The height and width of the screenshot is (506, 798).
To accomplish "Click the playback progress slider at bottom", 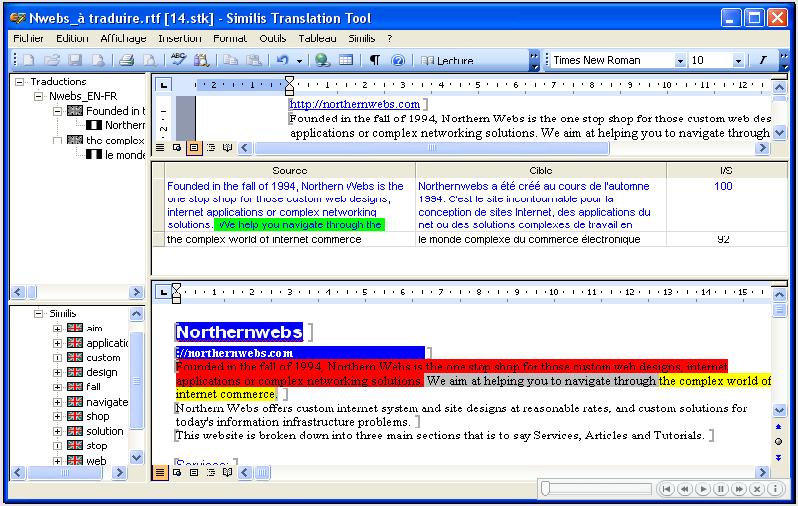I will [x=595, y=489].
